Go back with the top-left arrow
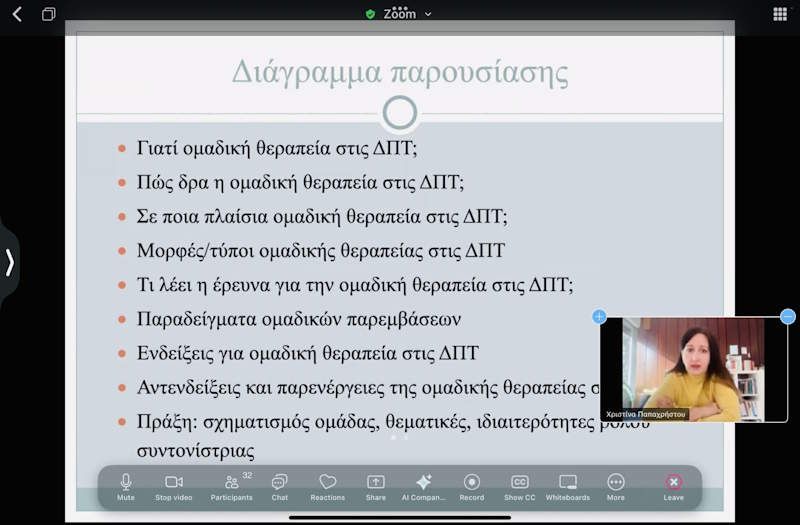The height and width of the screenshot is (525, 800). point(17,14)
